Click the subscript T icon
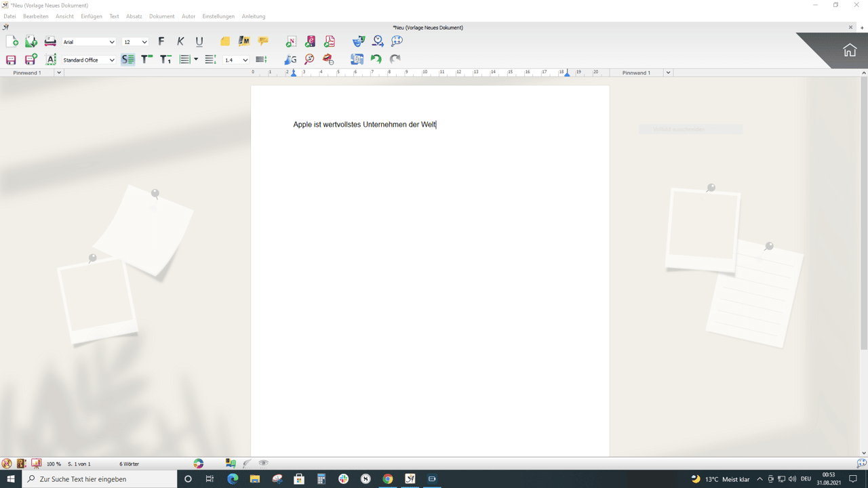The image size is (868, 488). tap(165, 60)
